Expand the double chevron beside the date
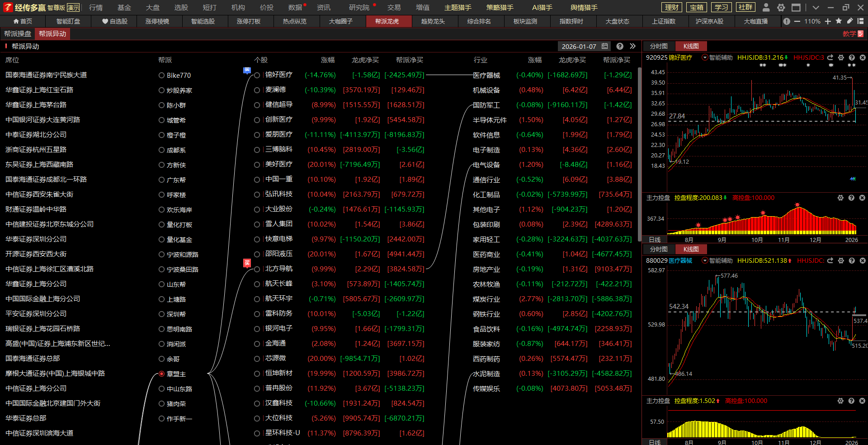Image resolution: width=868 pixels, height=445 pixels. tap(632, 46)
